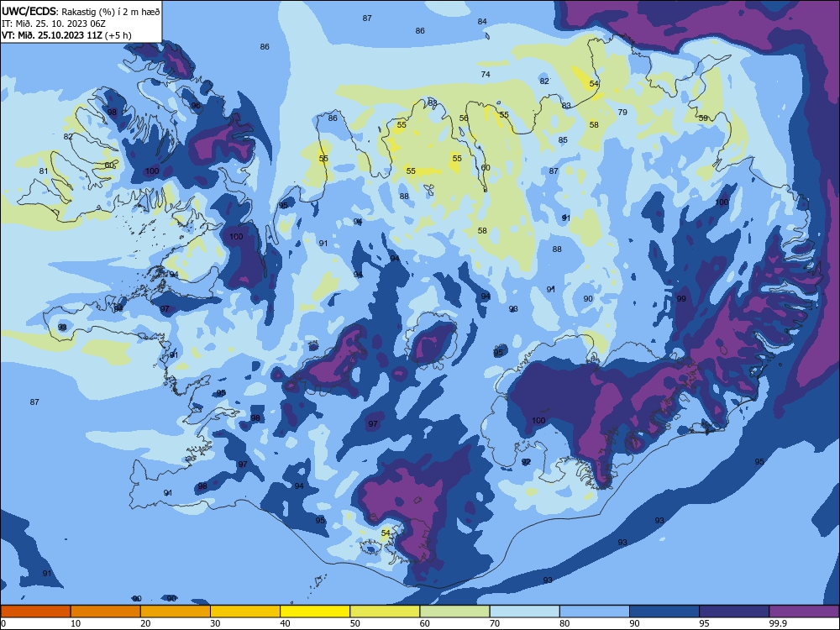Click the '85' humidity value on the map
This screenshot has width=840, height=630.
pos(563,139)
